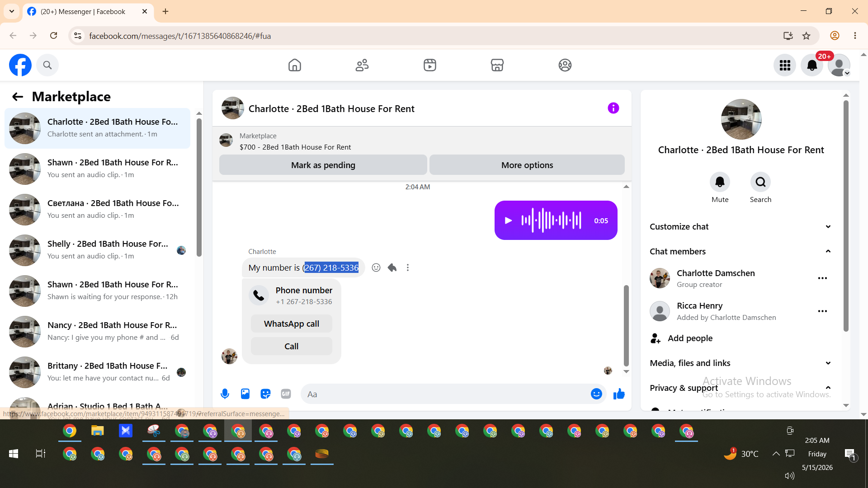
Task: Expand Media, files and links section
Action: click(741, 363)
